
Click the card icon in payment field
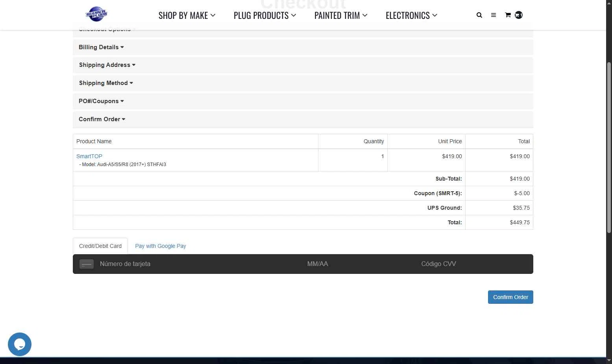87,264
